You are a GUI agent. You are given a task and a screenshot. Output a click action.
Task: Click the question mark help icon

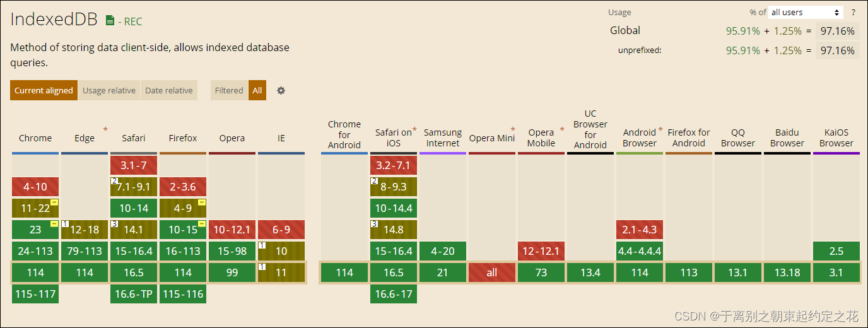point(853,12)
